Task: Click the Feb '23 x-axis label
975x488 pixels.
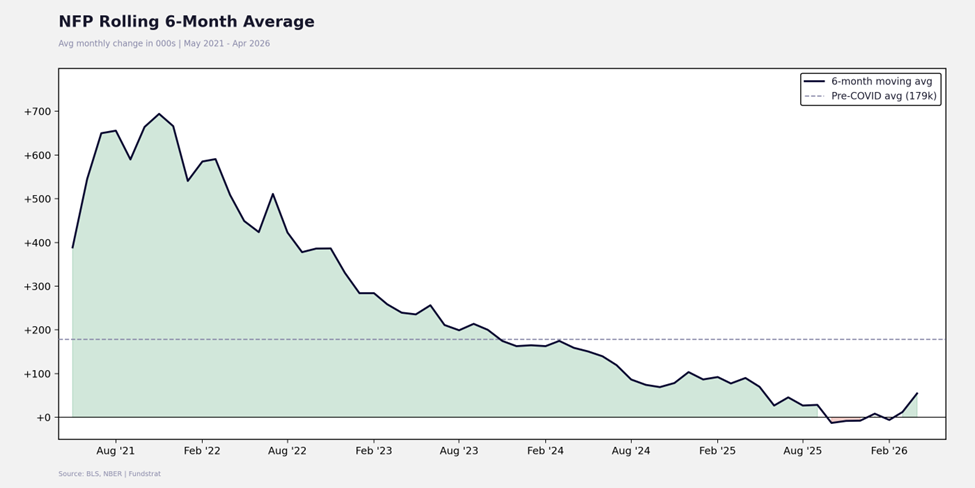Action: pos(374,451)
